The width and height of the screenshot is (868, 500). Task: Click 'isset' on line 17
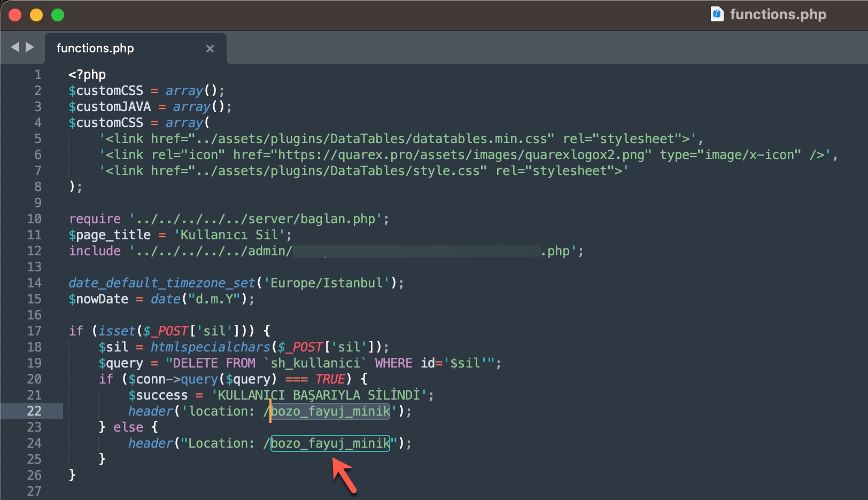[117, 331]
